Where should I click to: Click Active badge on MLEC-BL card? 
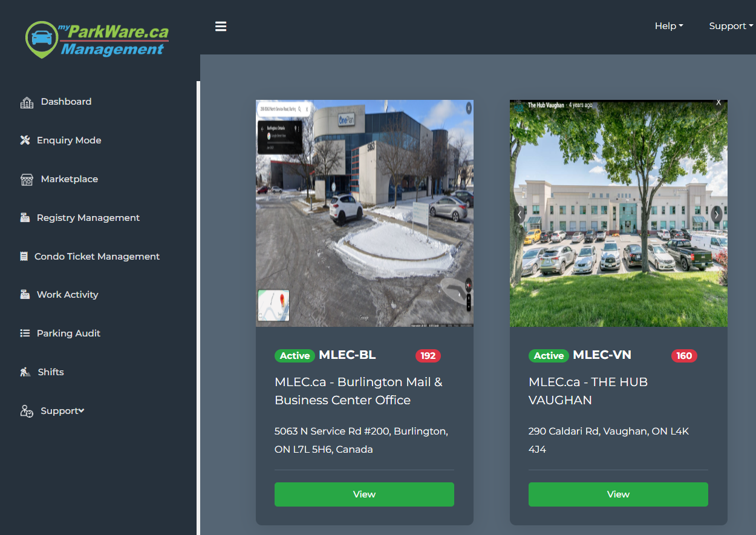pyautogui.click(x=295, y=356)
